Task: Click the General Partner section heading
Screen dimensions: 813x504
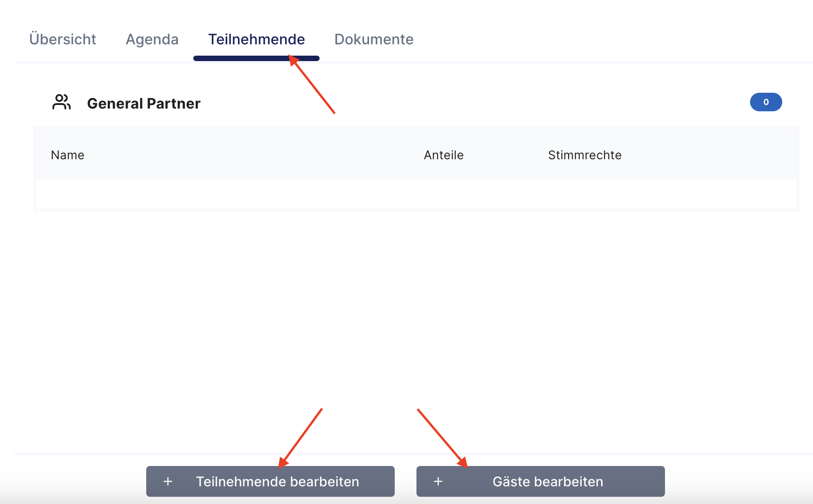Action: pyautogui.click(x=144, y=104)
